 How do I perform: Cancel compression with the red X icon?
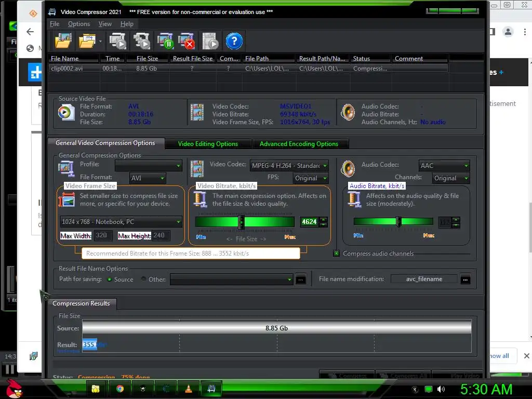pos(187,41)
